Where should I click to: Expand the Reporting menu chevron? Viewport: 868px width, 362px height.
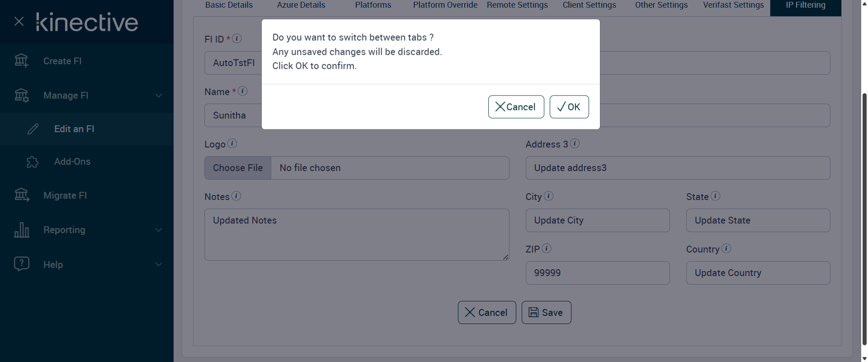(159, 230)
